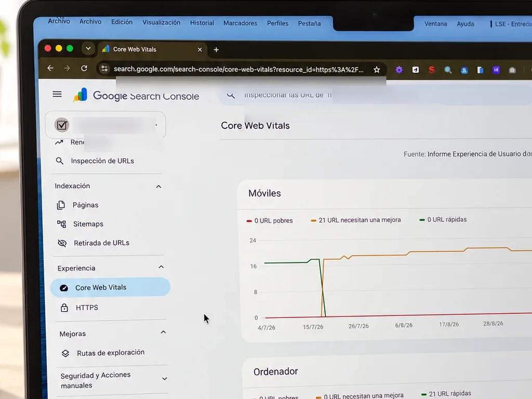This screenshot has height=399, width=532.
Task: Open the Pestaña menu
Action: 309,23
